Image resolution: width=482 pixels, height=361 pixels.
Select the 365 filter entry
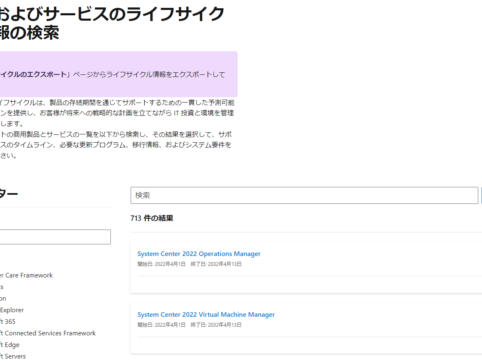[x=8, y=322]
